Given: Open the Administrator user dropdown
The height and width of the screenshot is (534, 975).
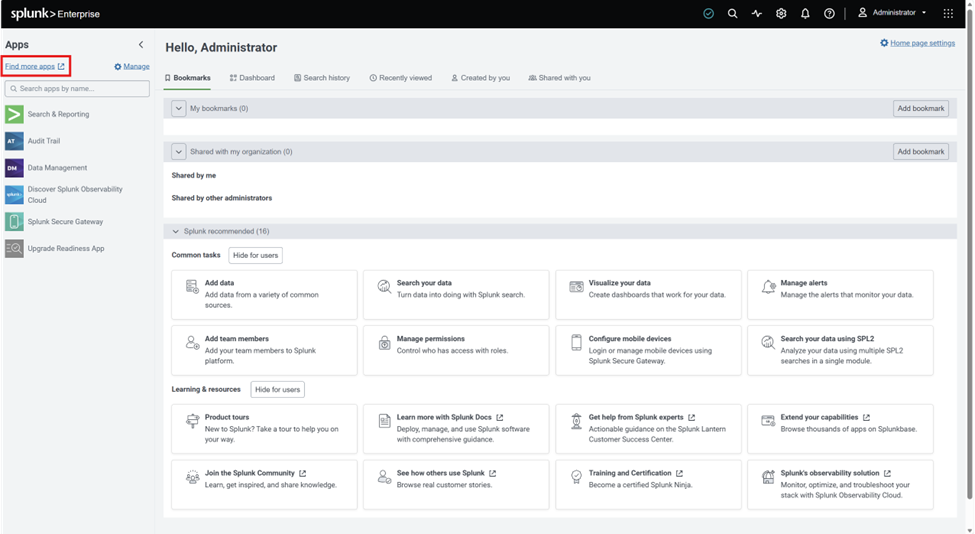Looking at the screenshot, I should (x=892, y=12).
